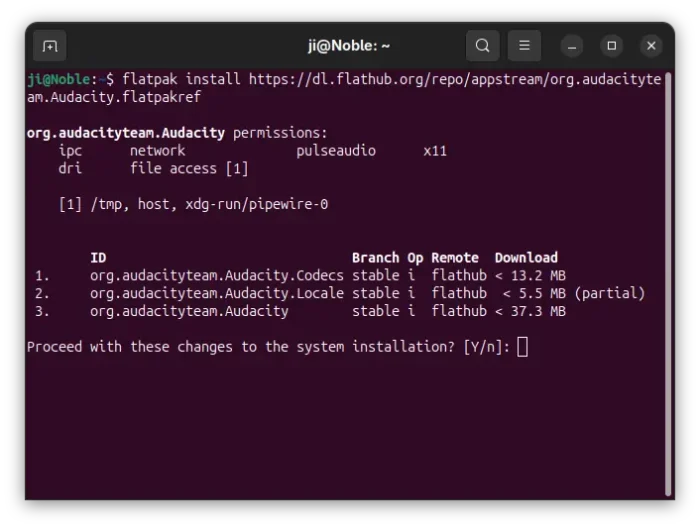The image size is (700, 528).
Task: Click the file access [1] entry
Action: click(x=189, y=168)
